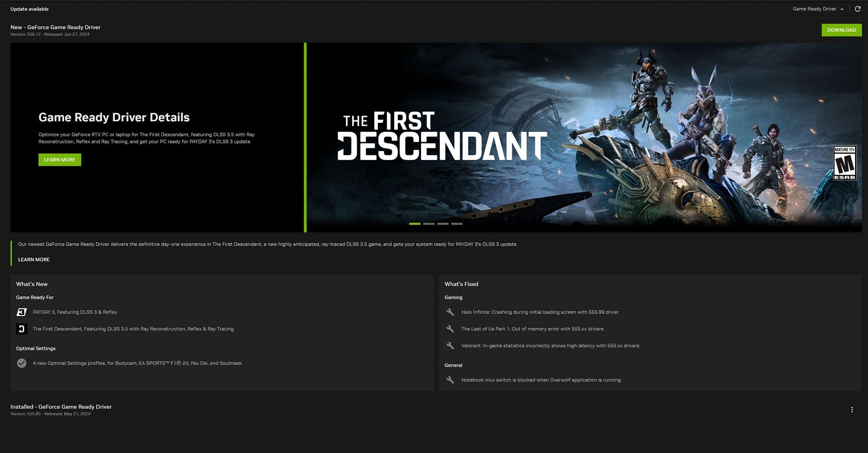Click the 'What's Fixed' panel heading
The width and height of the screenshot is (868, 453).
(x=461, y=284)
